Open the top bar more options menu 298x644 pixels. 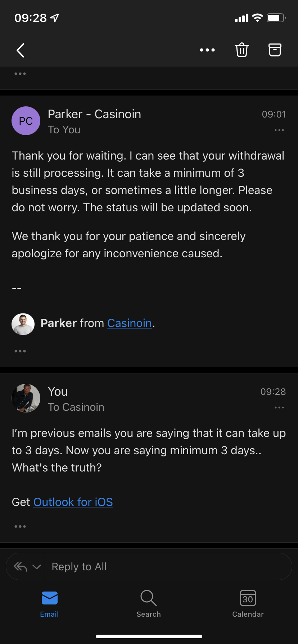click(x=207, y=50)
